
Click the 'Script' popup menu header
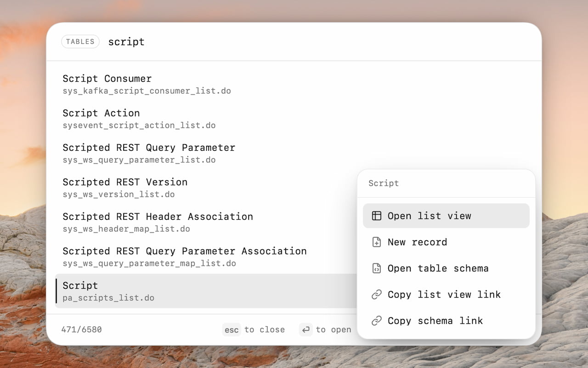pyautogui.click(x=384, y=183)
